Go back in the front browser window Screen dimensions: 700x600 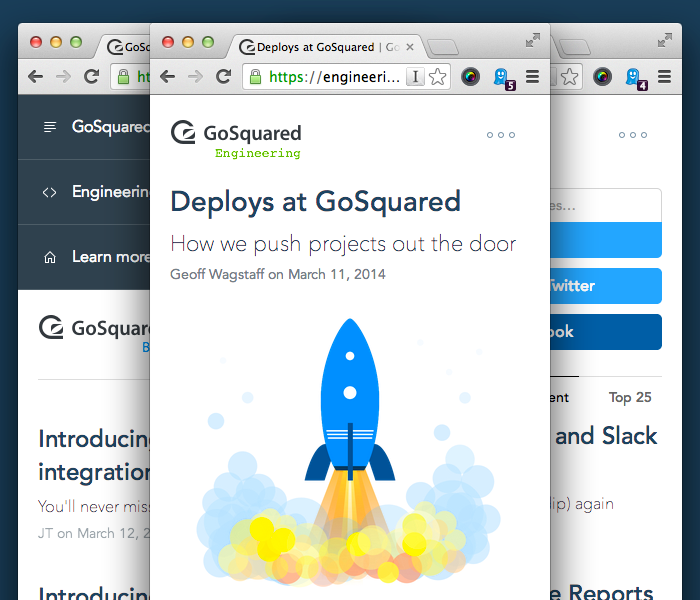[x=167, y=77]
